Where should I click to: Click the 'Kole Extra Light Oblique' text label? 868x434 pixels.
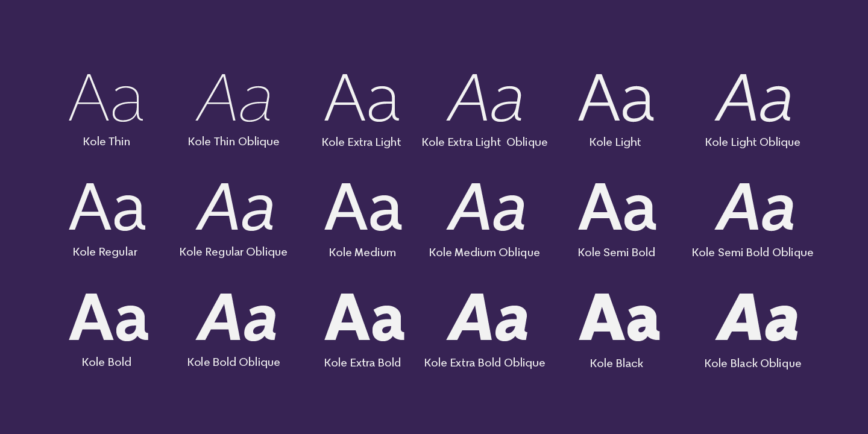pyautogui.click(x=485, y=142)
